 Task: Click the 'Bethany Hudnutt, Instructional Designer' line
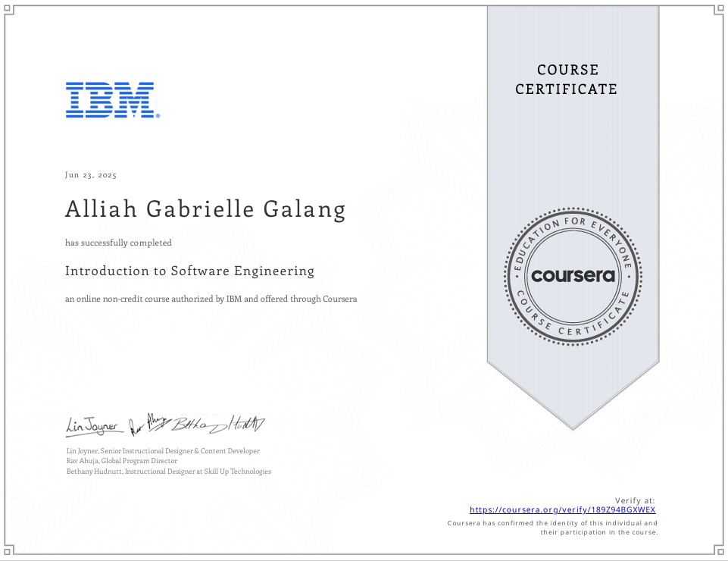(168, 472)
